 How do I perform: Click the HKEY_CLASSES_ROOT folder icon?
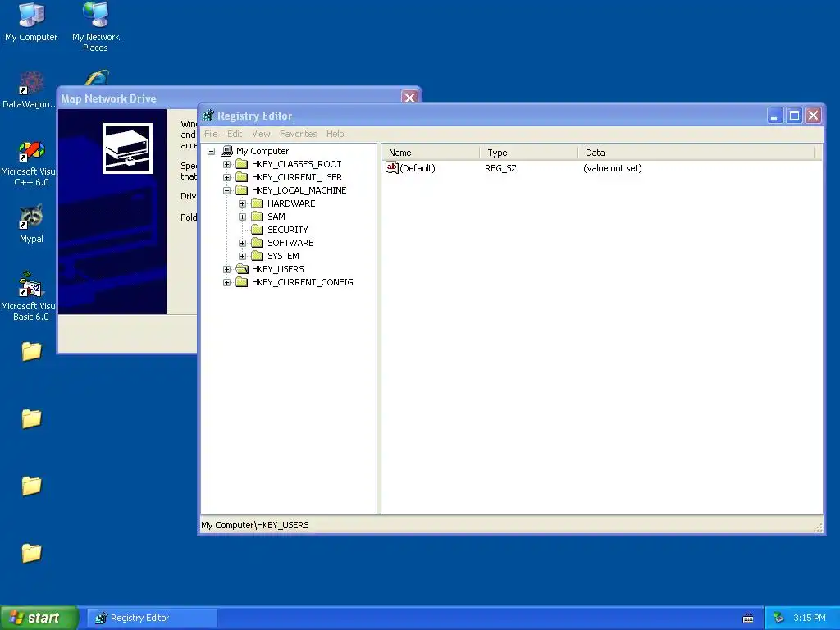click(242, 164)
